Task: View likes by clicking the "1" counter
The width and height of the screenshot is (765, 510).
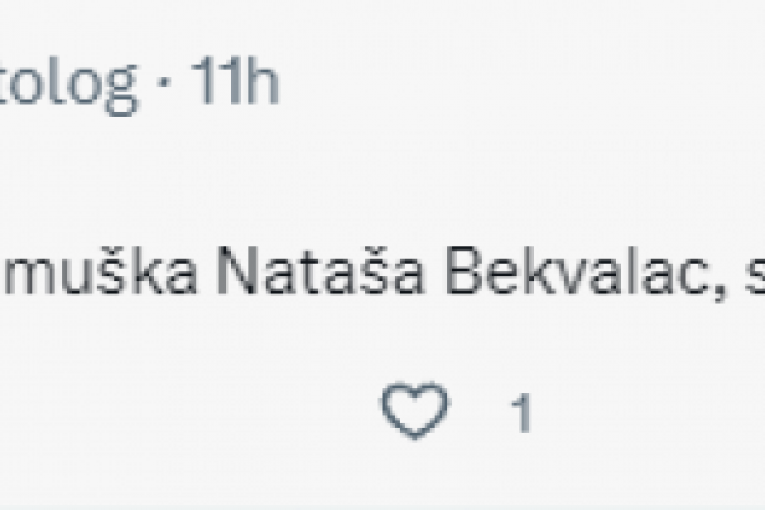Action: tap(520, 413)
